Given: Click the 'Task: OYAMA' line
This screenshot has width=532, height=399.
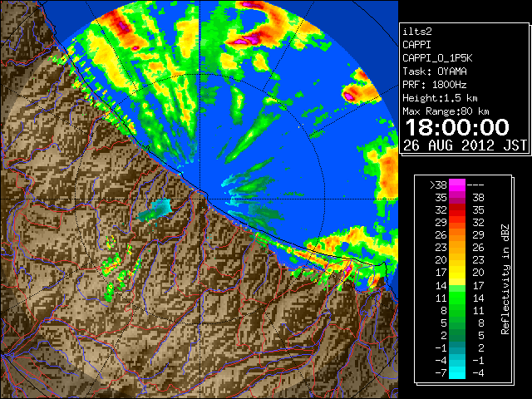Looking at the screenshot, I should click(435, 71).
